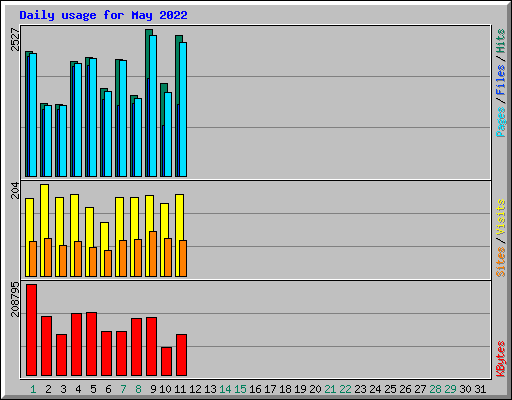512x400 pixels.
Task: Click the orange Sites bar for day 1
Action: tap(33, 259)
